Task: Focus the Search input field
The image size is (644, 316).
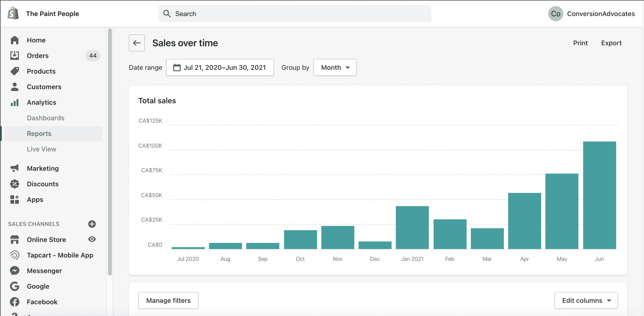Action: click(x=295, y=14)
